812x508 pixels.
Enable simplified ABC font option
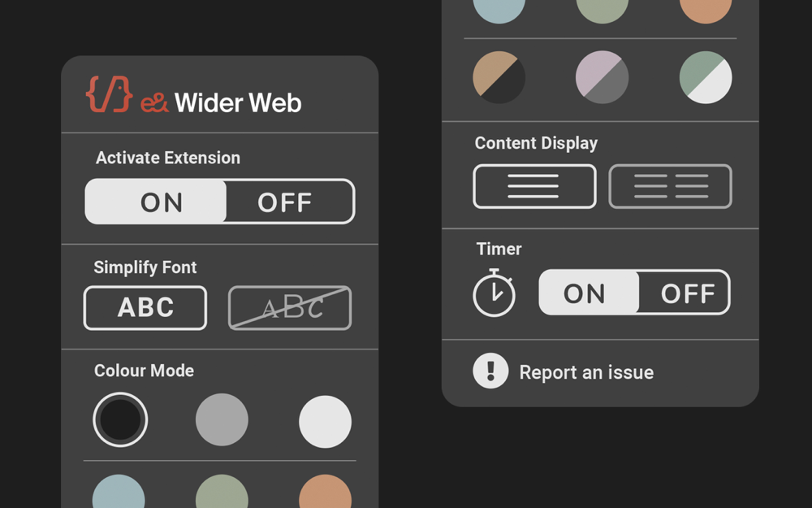tap(145, 308)
